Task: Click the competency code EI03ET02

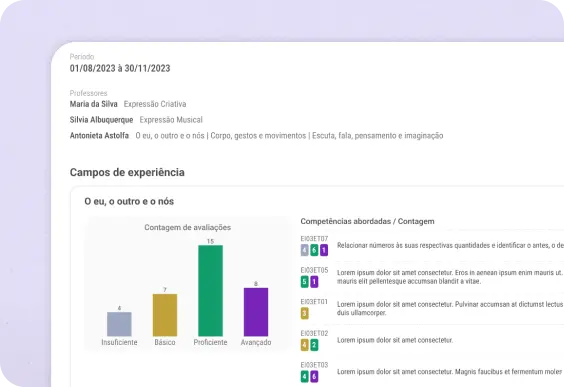Action: (x=314, y=333)
